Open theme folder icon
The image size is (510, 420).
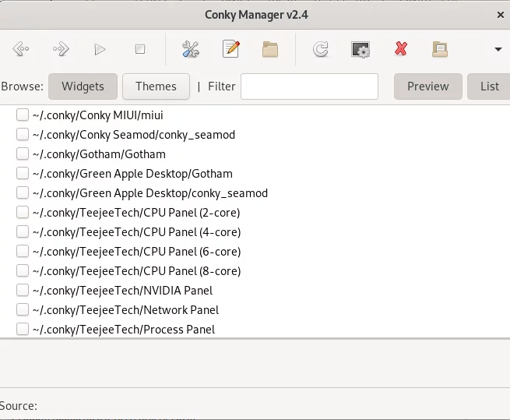[270, 50]
